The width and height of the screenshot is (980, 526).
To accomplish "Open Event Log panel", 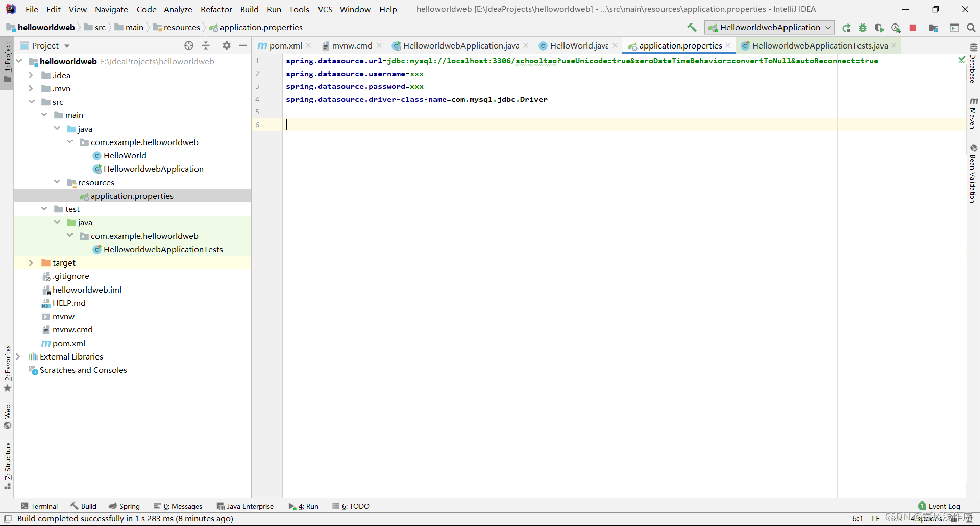I will pos(939,506).
